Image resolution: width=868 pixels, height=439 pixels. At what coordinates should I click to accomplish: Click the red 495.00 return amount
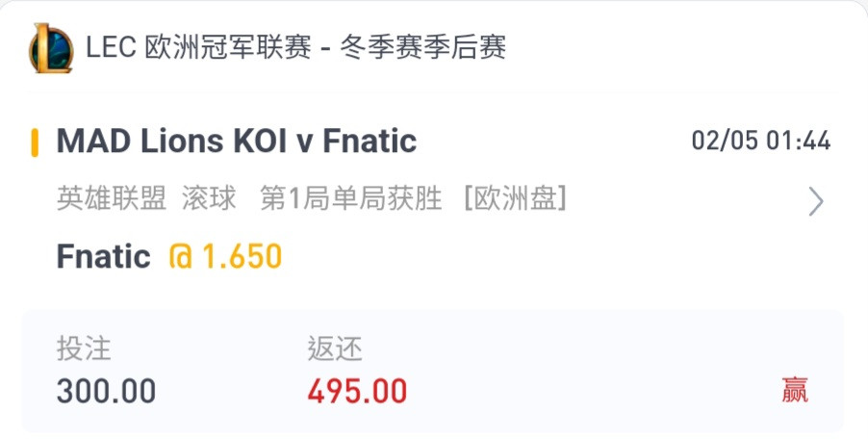(358, 392)
